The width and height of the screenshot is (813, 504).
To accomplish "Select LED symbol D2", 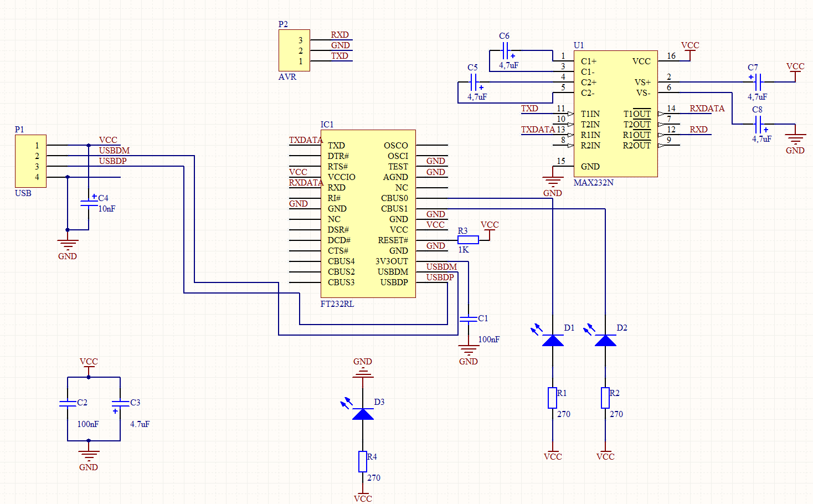I will [605, 340].
